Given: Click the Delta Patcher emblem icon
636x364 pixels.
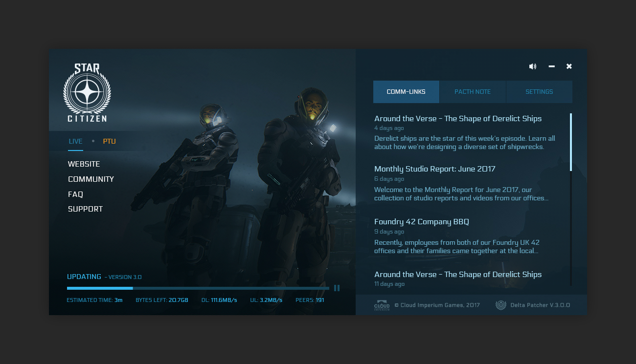Looking at the screenshot, I should point(501,304).
